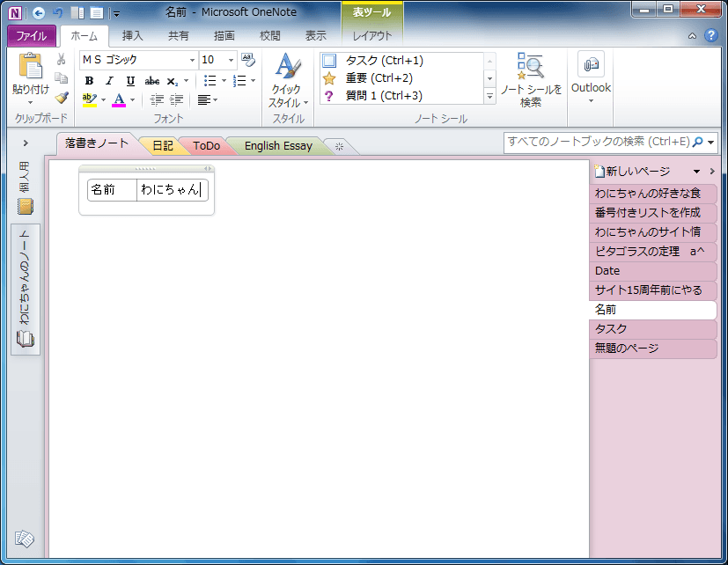This screenshot has width=728, height=565.
Task: Open the numbering style dropdown arrow
Action: click(253, 81)
